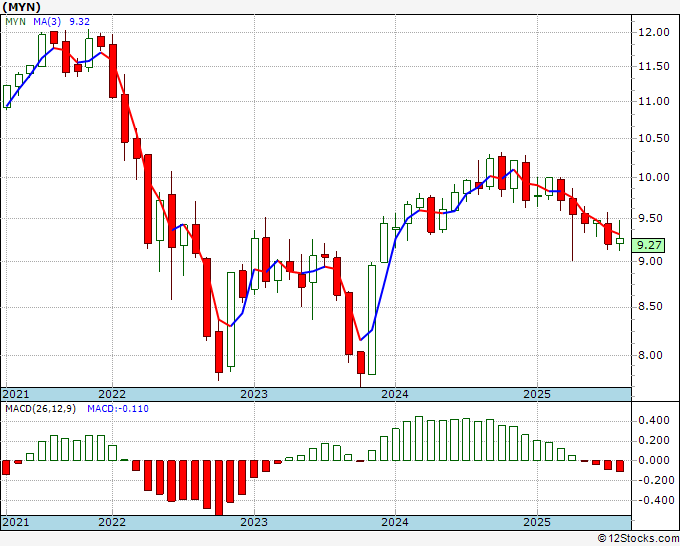
Task: Click the last green candlestick near 9.27
Action: 620,241
